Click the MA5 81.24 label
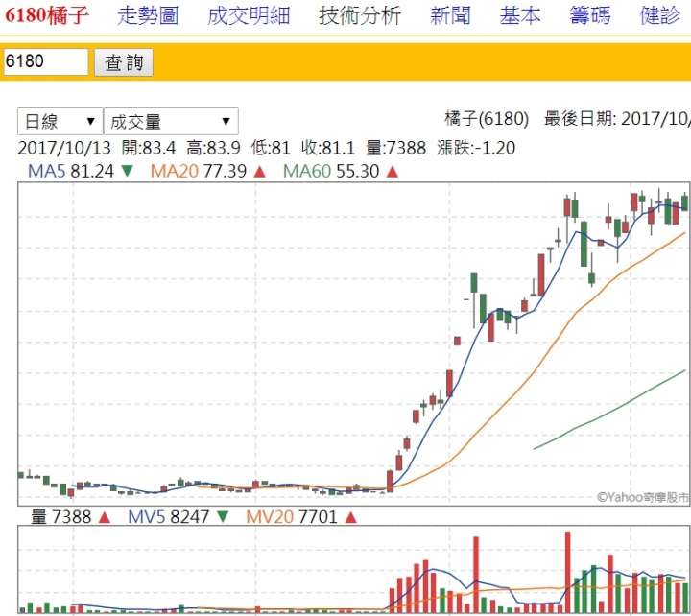Viewport: 691px width, 616px height. (71, 171)
